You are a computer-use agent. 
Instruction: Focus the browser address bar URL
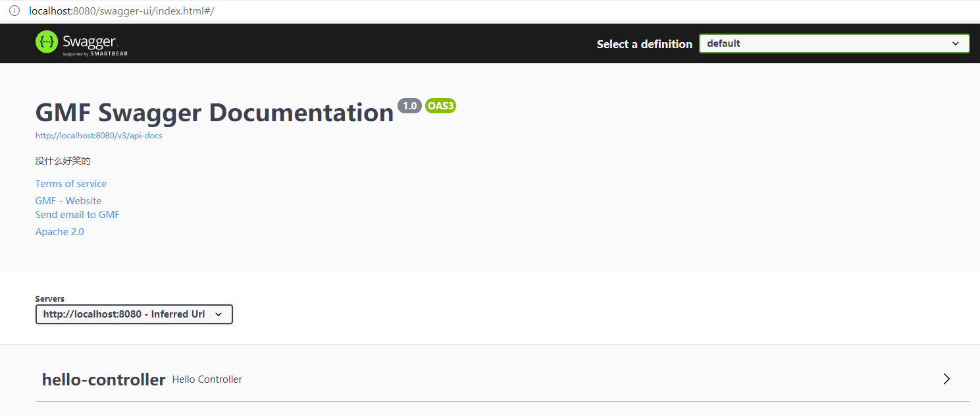tap(122, 11)
